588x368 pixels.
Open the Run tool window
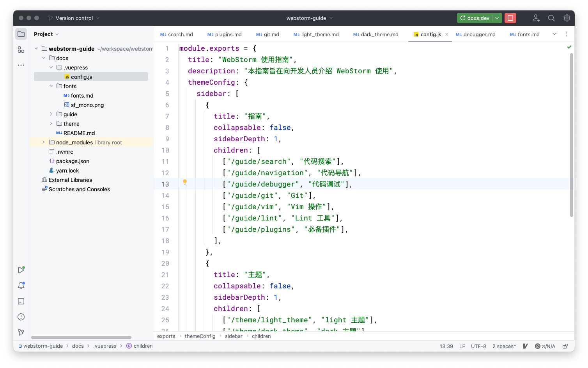(x=21, y=270)
